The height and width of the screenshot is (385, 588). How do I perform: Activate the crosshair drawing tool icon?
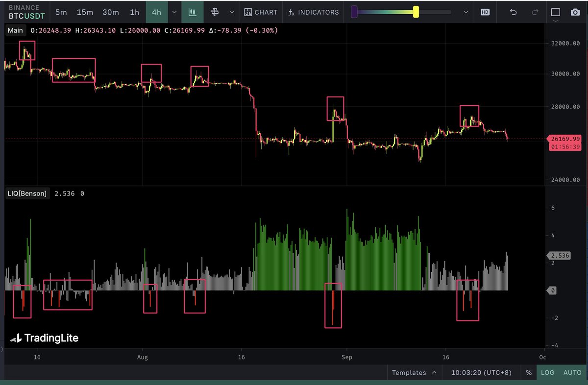[x=214, y=12]
